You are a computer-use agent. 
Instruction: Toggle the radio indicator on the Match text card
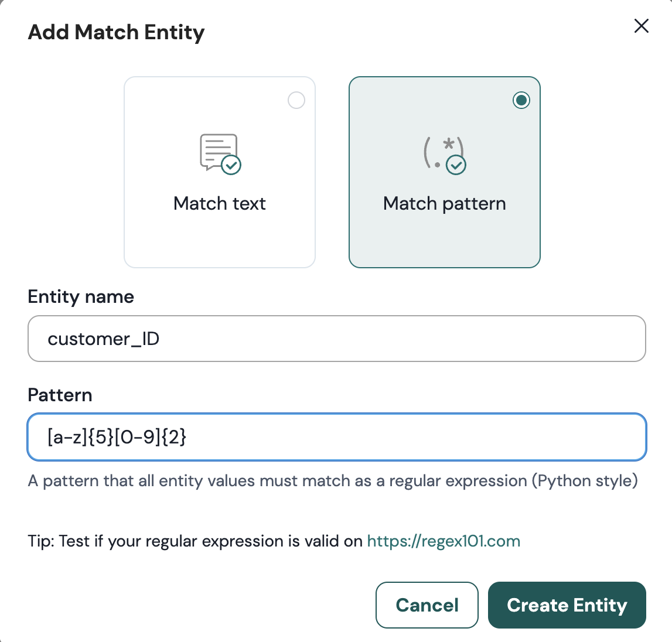(296, 100)
